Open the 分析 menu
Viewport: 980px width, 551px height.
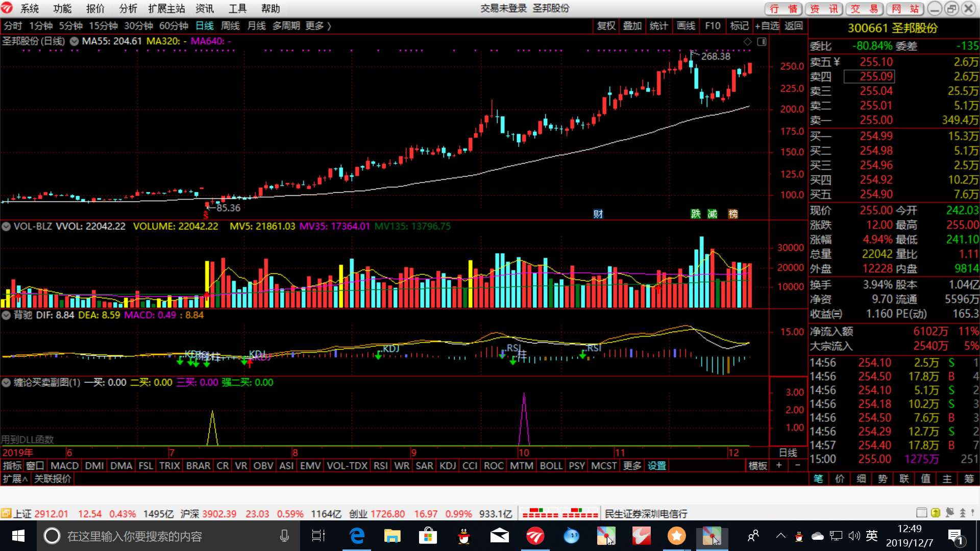128,9
